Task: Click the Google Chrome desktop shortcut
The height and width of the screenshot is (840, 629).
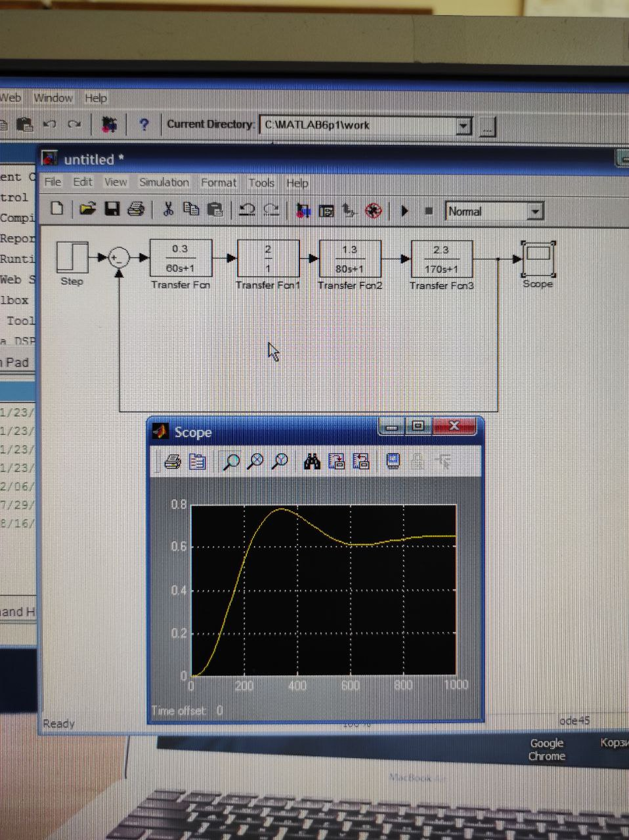Action: coord(547,749)
